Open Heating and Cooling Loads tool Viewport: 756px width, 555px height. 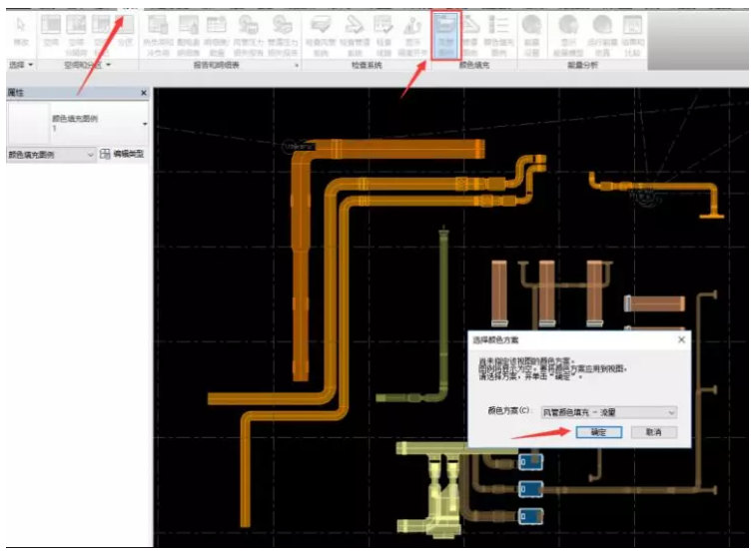tap(158, 35)
